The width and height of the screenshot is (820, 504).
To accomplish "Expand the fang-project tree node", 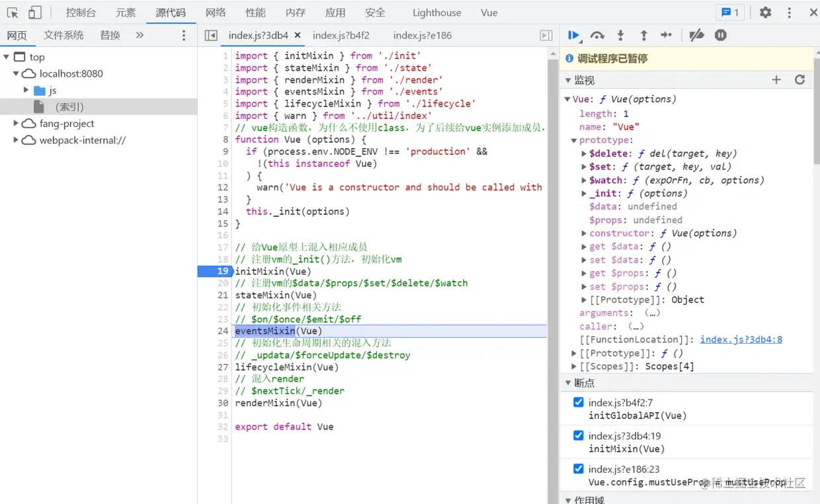I will coord(16,124).
